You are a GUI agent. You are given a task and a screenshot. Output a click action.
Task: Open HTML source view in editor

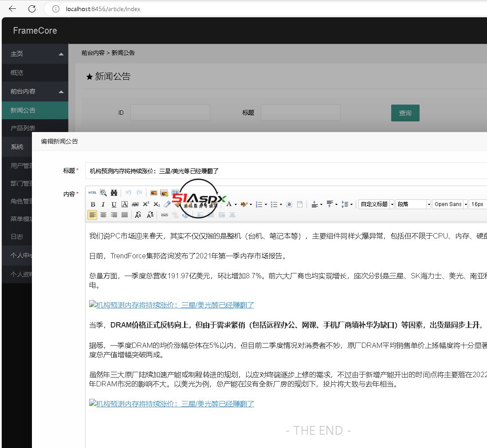[x=92, y=193]
